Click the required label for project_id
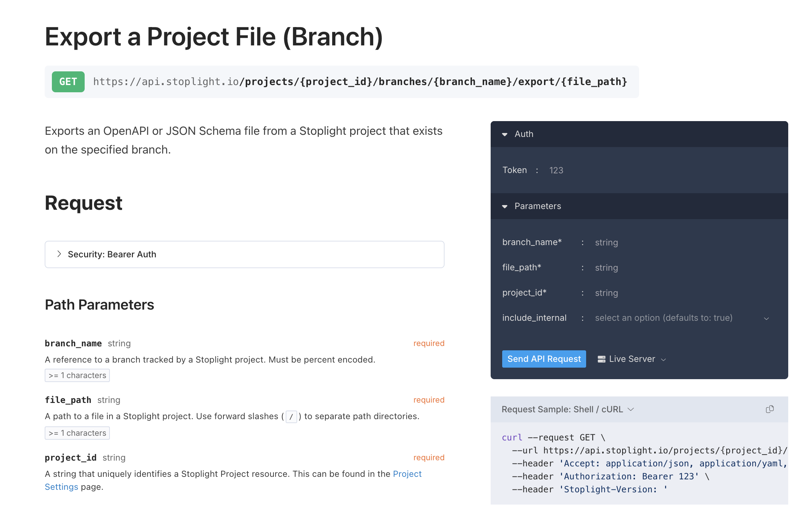The height and width of the screenshot is (519, 812). pyautogui.click(x=429, y=458)
